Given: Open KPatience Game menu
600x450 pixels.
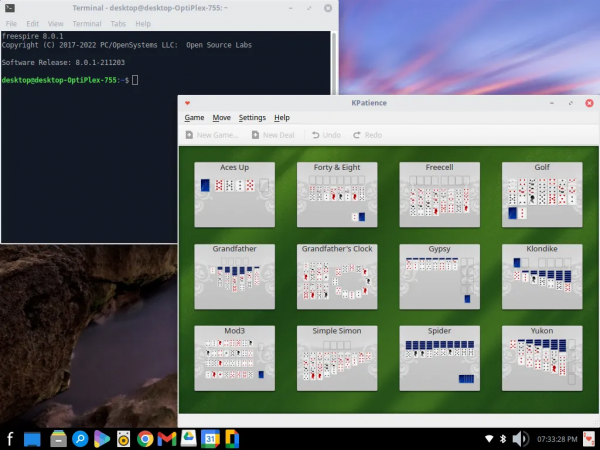Looking at the screenshot, I should pos(194,117).
